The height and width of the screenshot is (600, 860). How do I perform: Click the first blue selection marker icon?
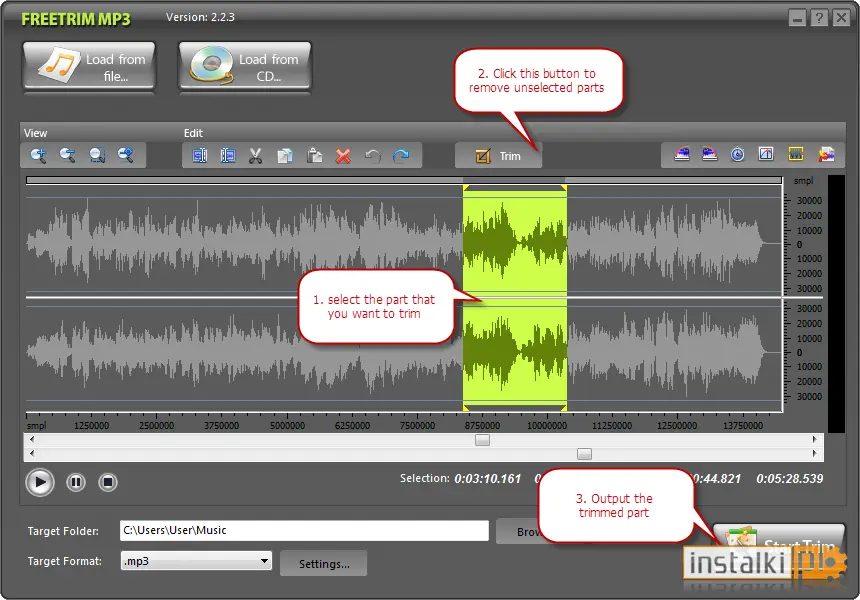200,156
